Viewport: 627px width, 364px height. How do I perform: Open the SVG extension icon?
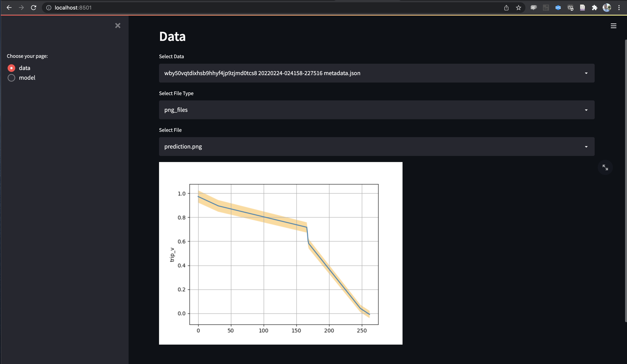[558, 8]
